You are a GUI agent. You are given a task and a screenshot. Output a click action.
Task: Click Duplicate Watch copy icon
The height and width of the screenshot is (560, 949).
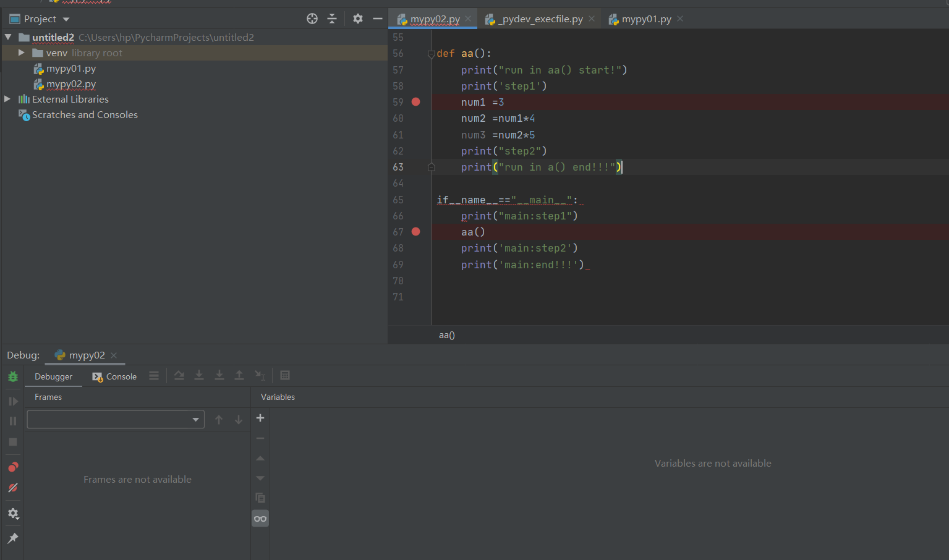click(x=260, y=498)
